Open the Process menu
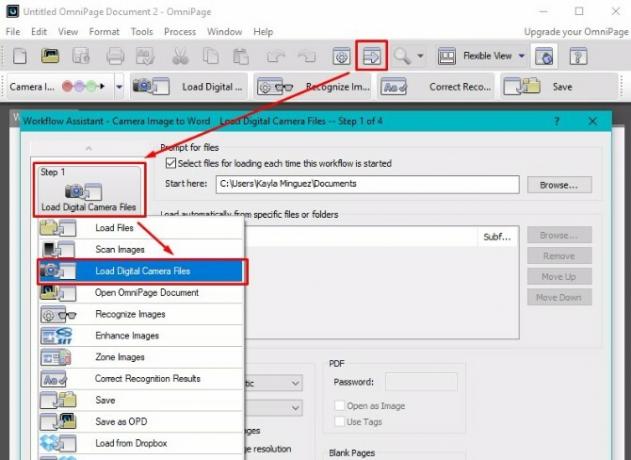This screenshot has height=460, width=631. [x=180, y=32]
